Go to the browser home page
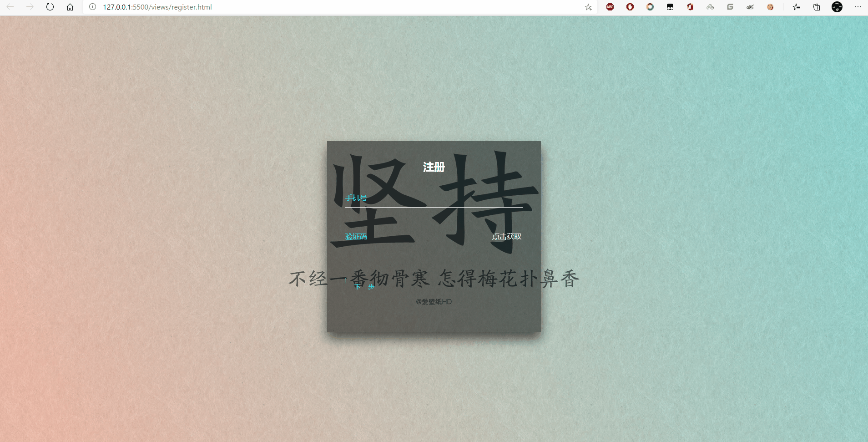 tap(70, 7)
